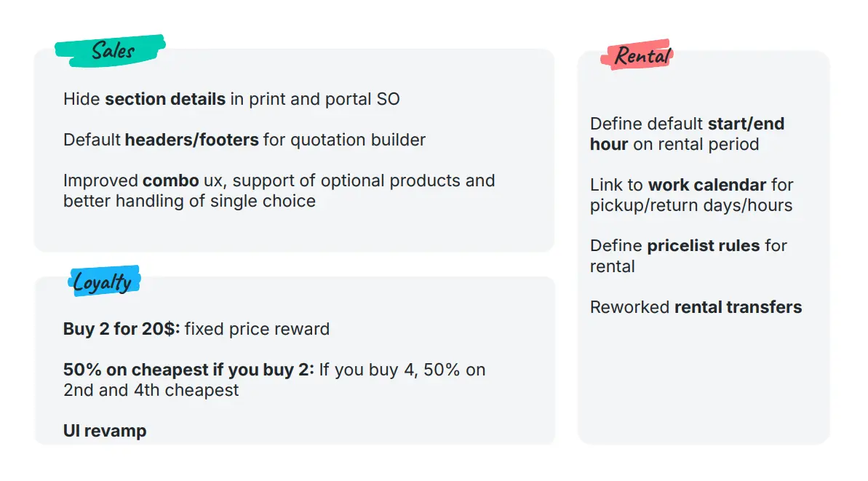Click the bold 'headers/footers' text
The width and height of the screenshot is (868, 481).
pos(191,140)
